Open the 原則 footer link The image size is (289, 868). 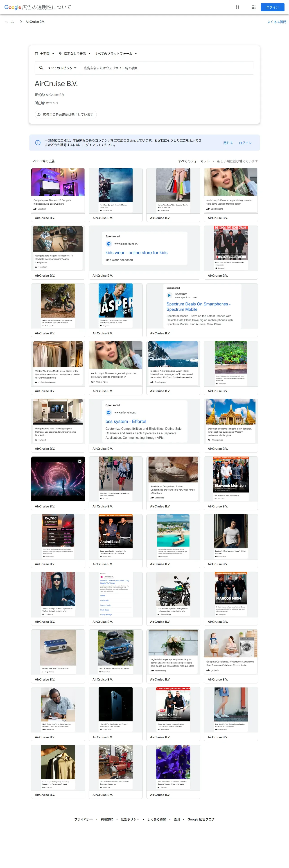pos(177,819)
